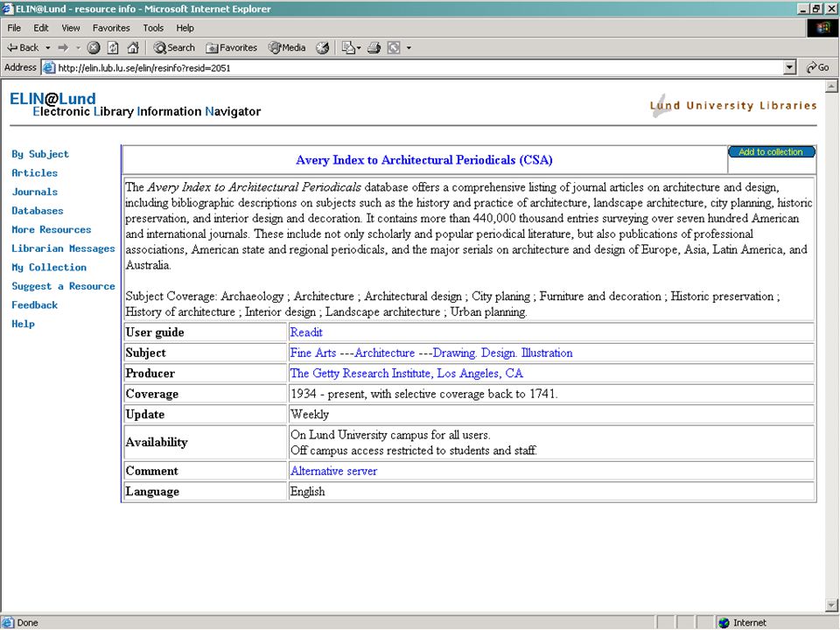Open the Journals sidebar link
The height and width of the screenshot is (630, 840).
[x=34, y=192]
